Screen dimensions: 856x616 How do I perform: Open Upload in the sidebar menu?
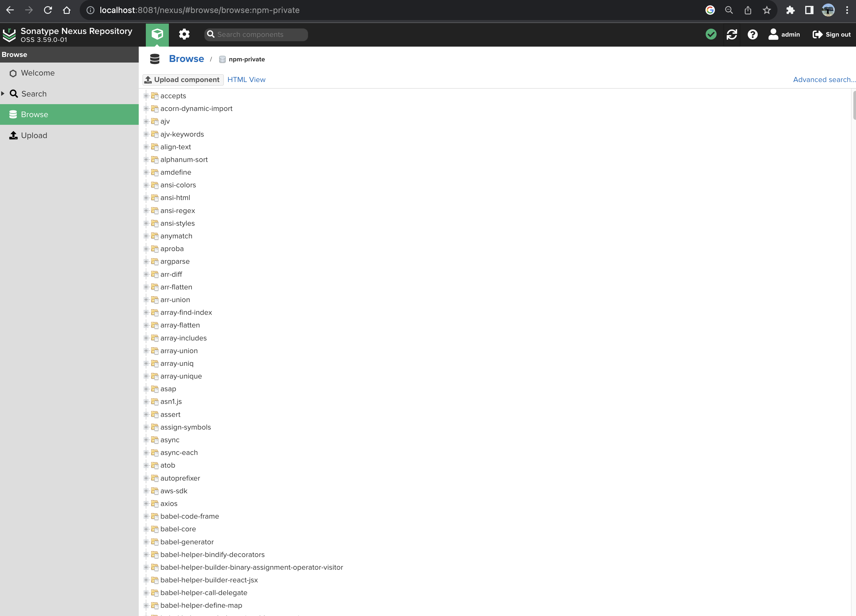point(34,135)
